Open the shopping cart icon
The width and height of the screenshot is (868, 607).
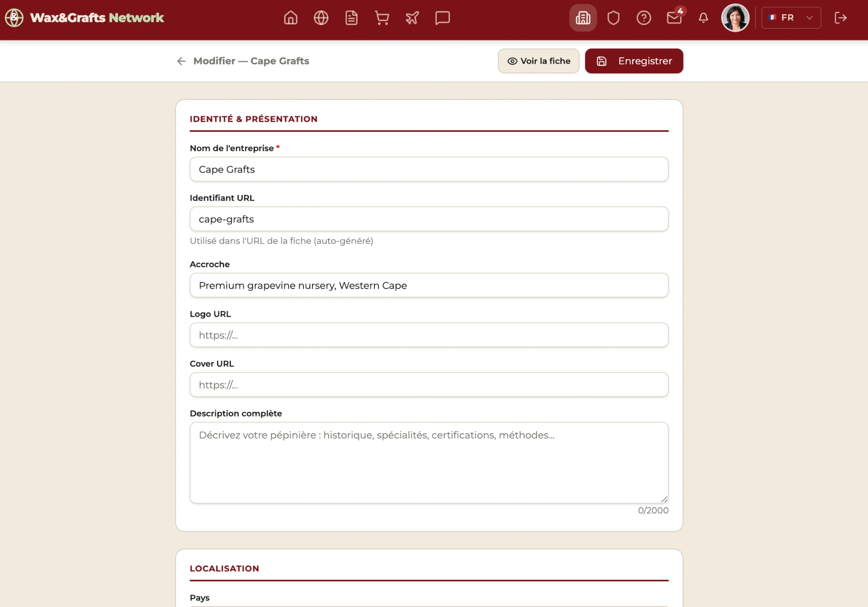point(382,18)
